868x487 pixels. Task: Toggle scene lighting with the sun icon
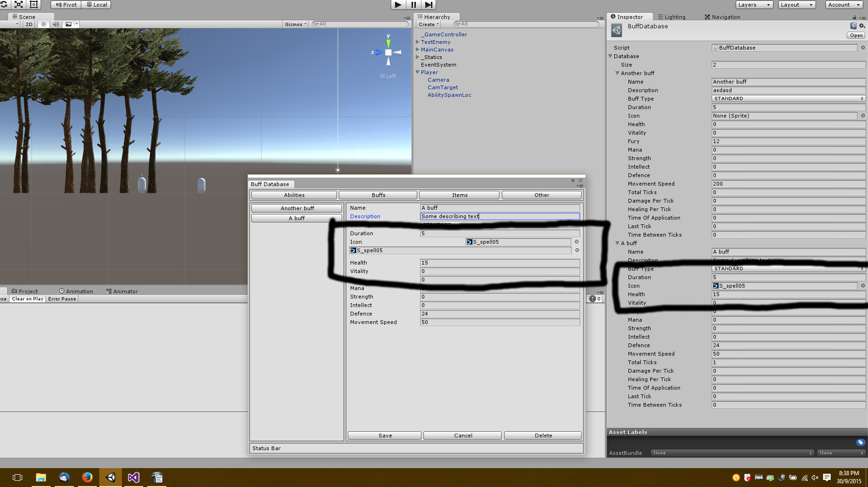43,24
